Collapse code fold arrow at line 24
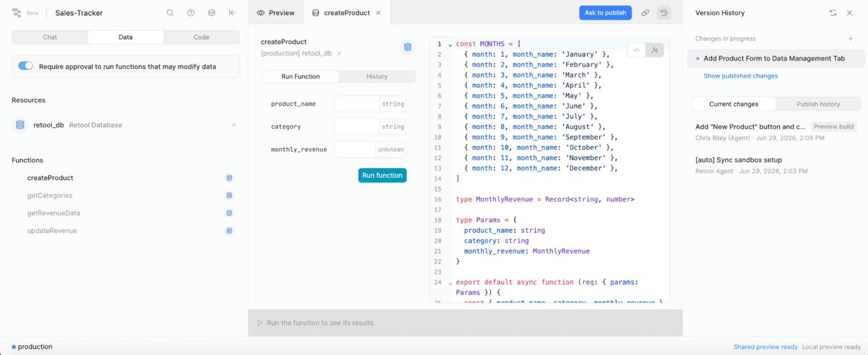 [450, 283]
